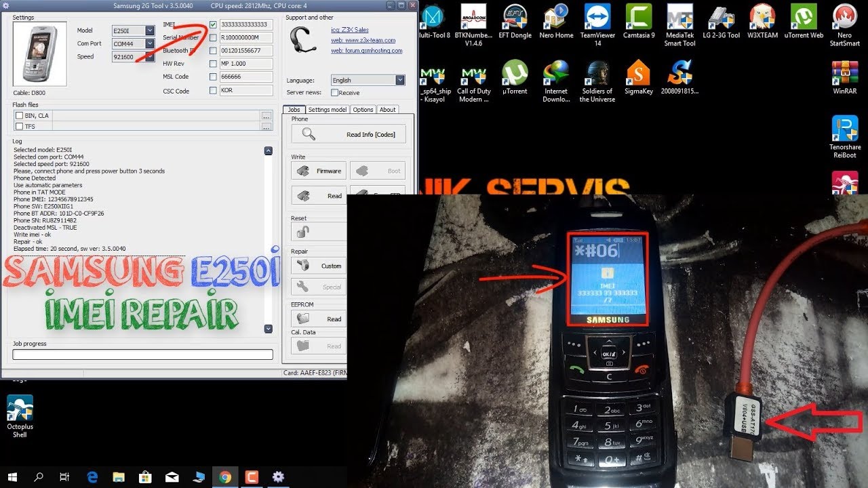Open WinRAR desktop icon
Viewport: 868px width, 488px height.
click(844, 77)
